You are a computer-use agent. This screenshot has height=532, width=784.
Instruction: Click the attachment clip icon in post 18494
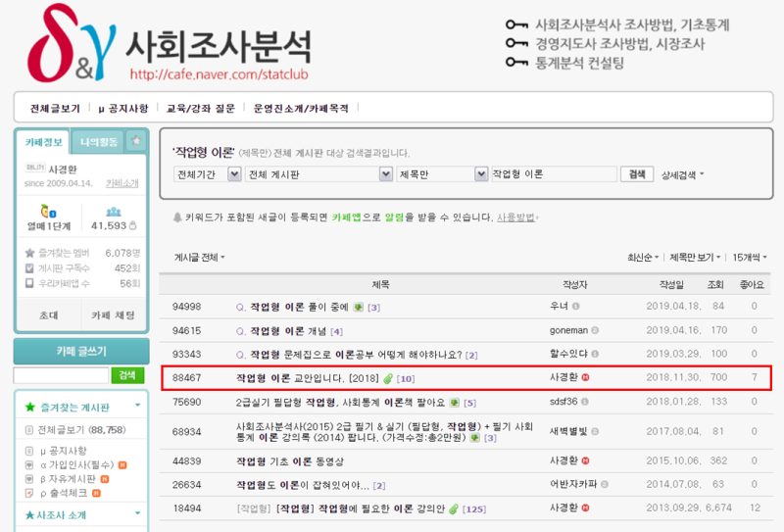(454, 509)
